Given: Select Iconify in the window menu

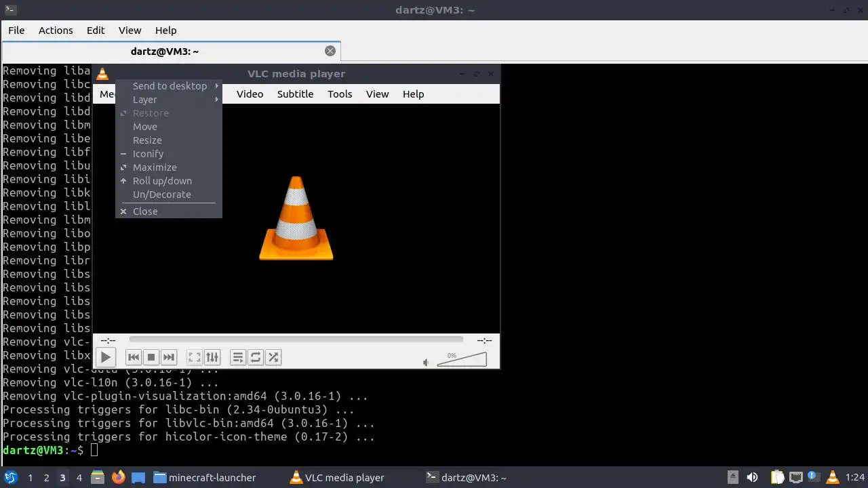Looking at the screenshot, I should 169,154.
